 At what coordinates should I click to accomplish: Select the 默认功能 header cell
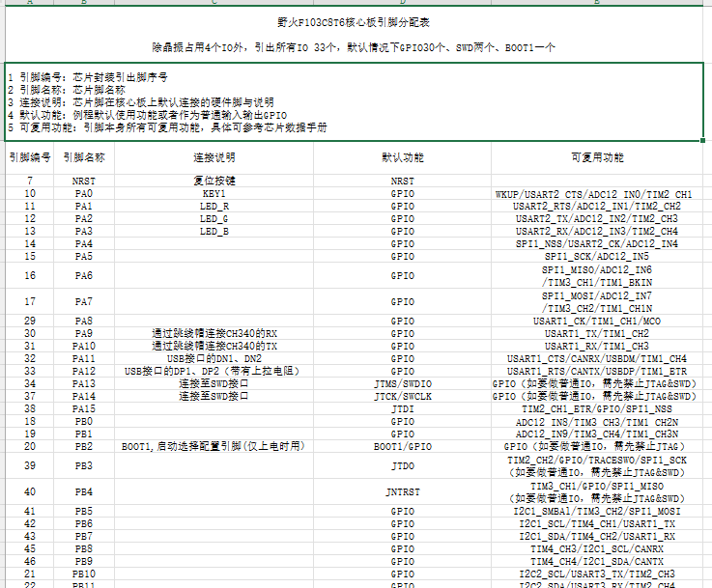tap(402, 157)
